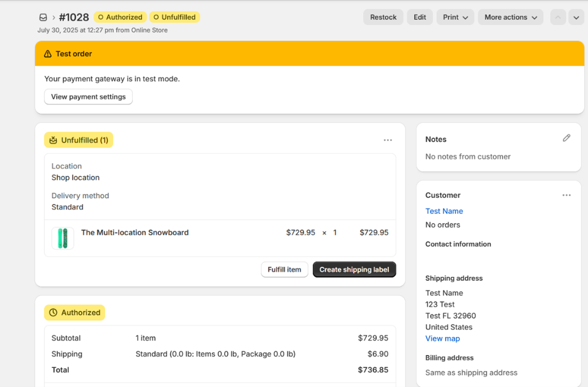Go to previous order with up arrow

tap(558, 18)
